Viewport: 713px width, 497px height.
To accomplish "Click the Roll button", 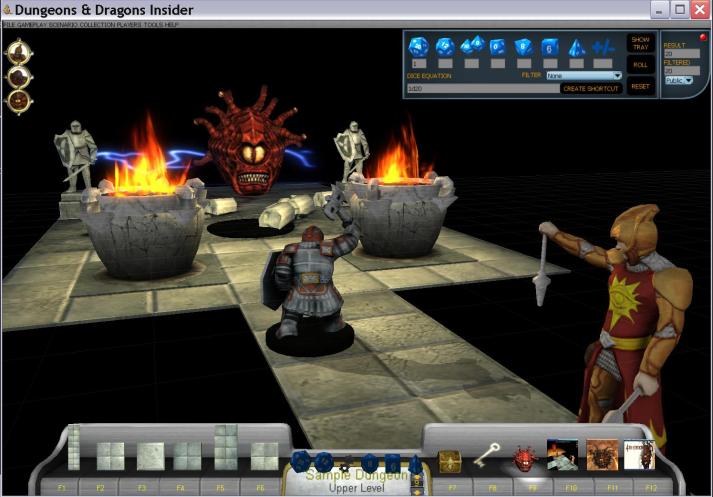I will tap(640, 65).
